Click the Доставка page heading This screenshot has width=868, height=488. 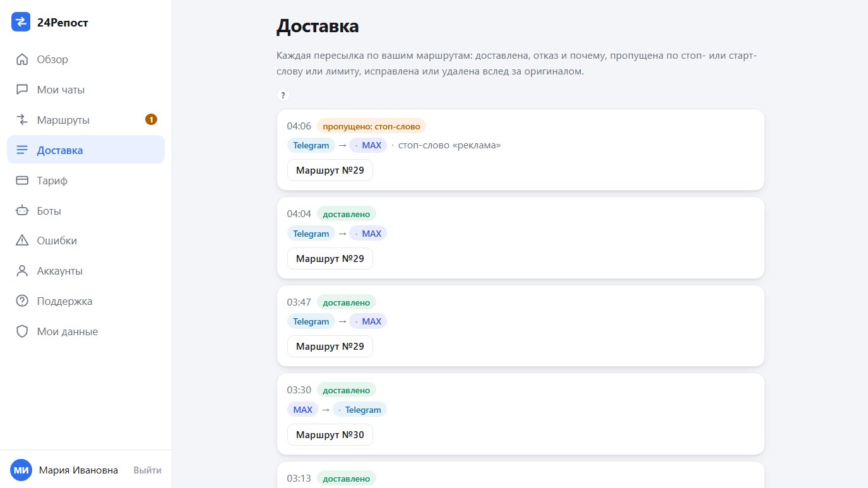(x=318, y=26)
